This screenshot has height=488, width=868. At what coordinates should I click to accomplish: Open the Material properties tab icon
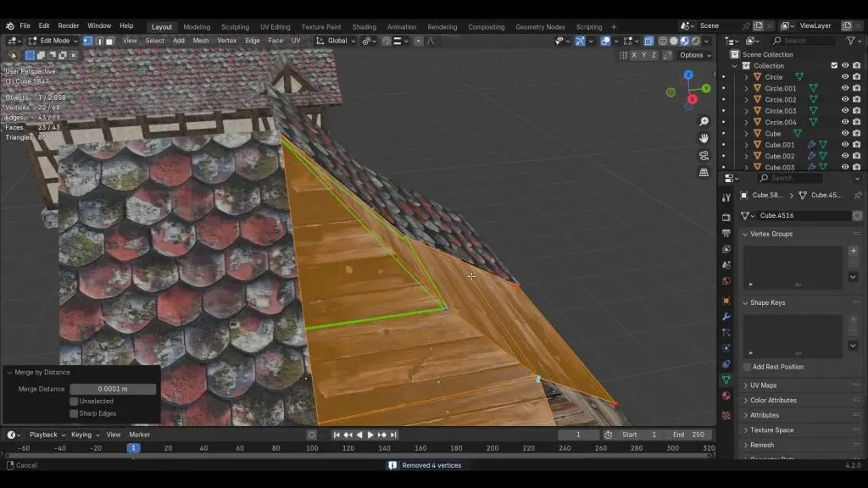[x=726, y=396]
